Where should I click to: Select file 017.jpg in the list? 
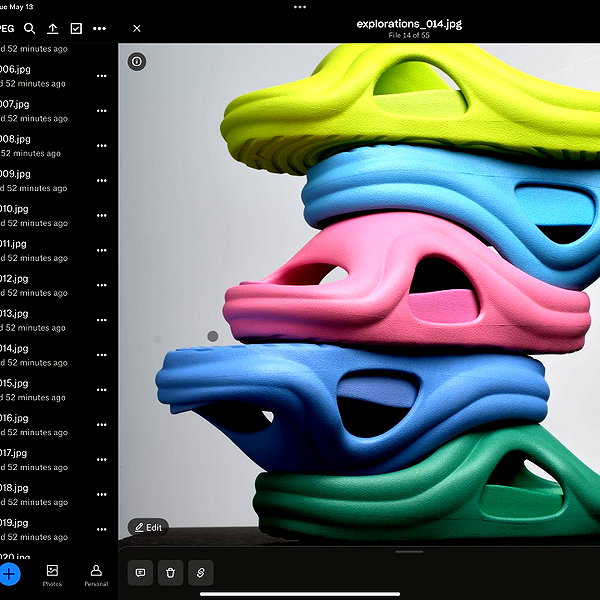59,459
